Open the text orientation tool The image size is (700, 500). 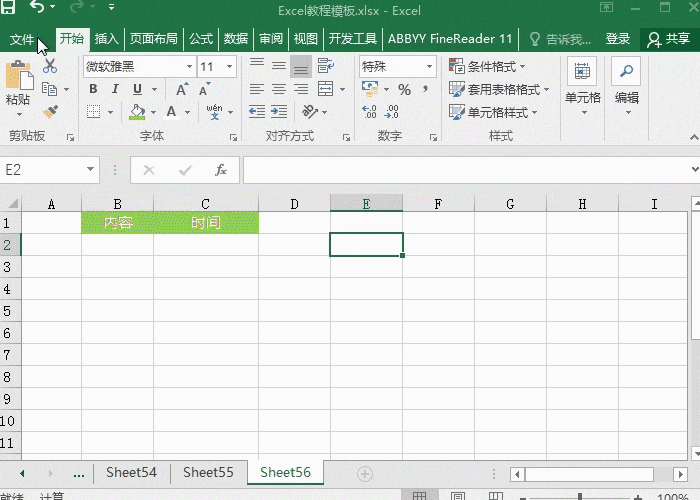(310, 112)
